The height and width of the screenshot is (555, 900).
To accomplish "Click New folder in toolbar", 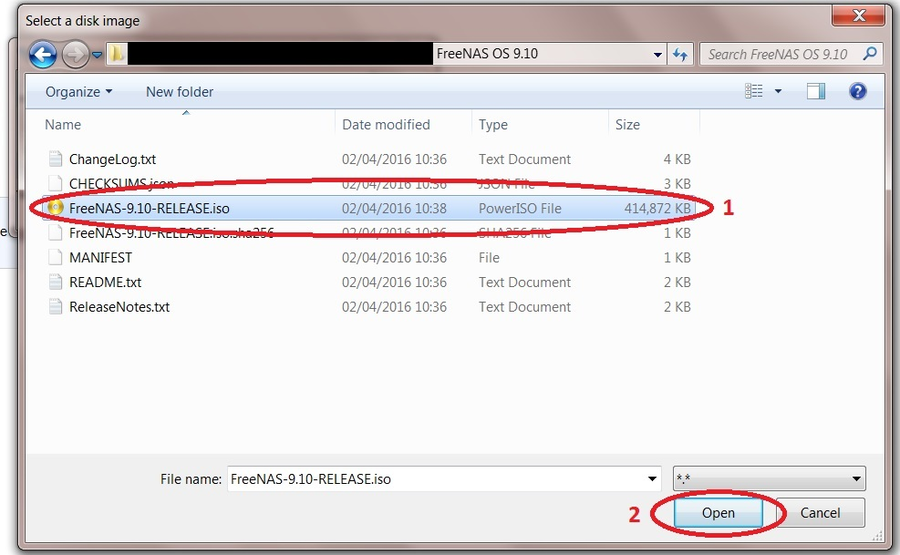I will tap(179, 91).
